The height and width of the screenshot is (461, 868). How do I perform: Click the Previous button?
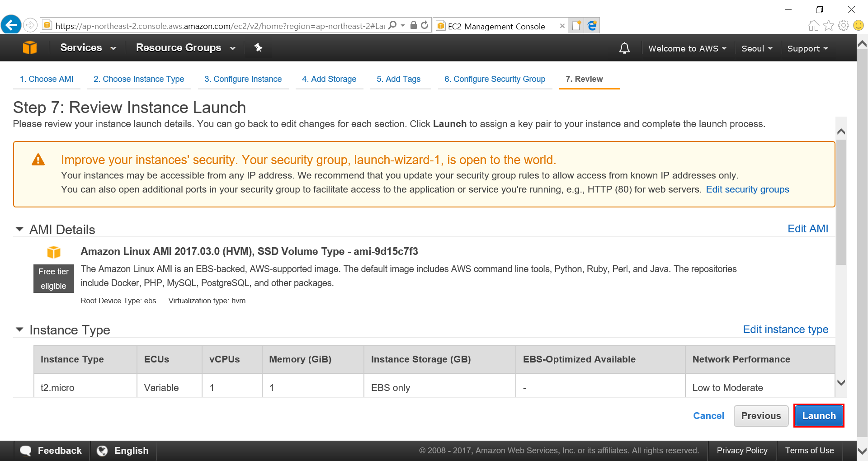[761, 416]
